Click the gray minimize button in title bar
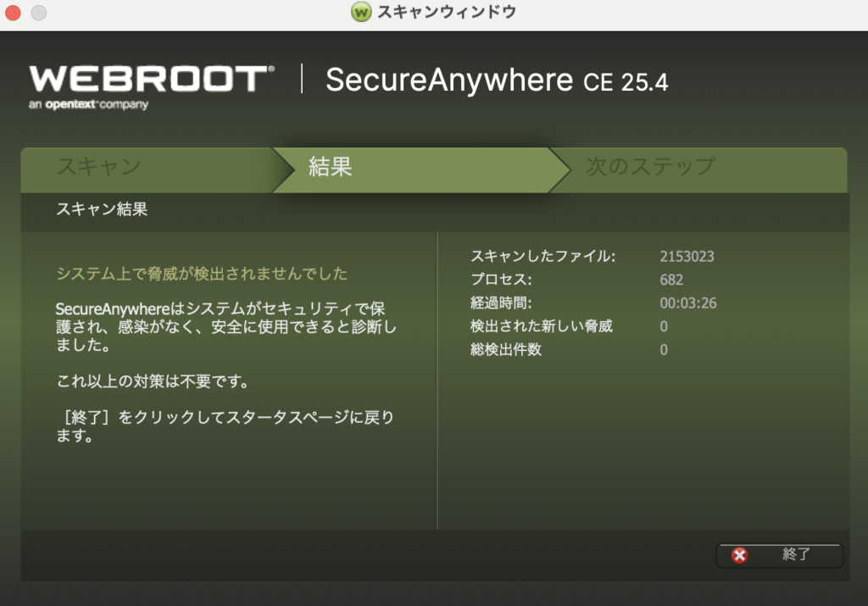 click(39, 14)
